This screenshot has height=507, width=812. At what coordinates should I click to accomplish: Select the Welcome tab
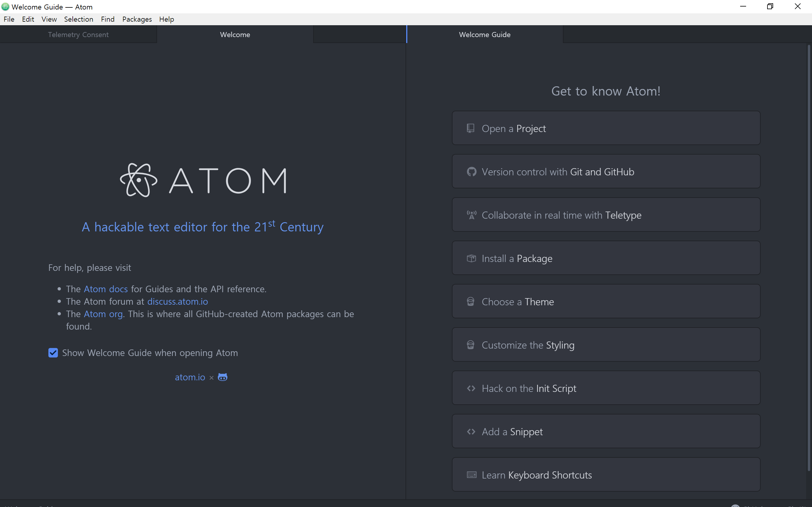click(235, 34)
